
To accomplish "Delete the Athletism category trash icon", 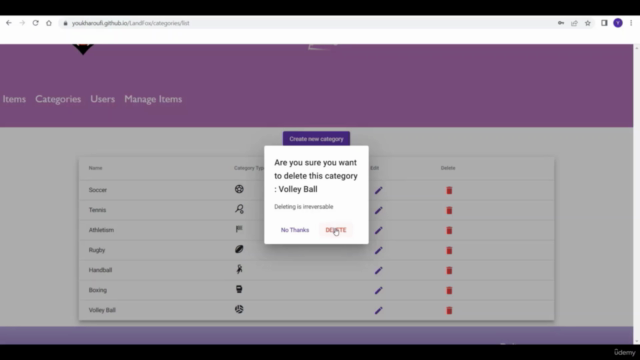I will point(449,230).
